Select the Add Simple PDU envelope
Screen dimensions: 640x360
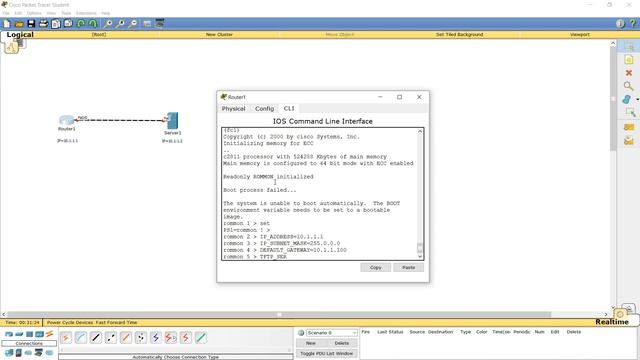tap(629, 127)
